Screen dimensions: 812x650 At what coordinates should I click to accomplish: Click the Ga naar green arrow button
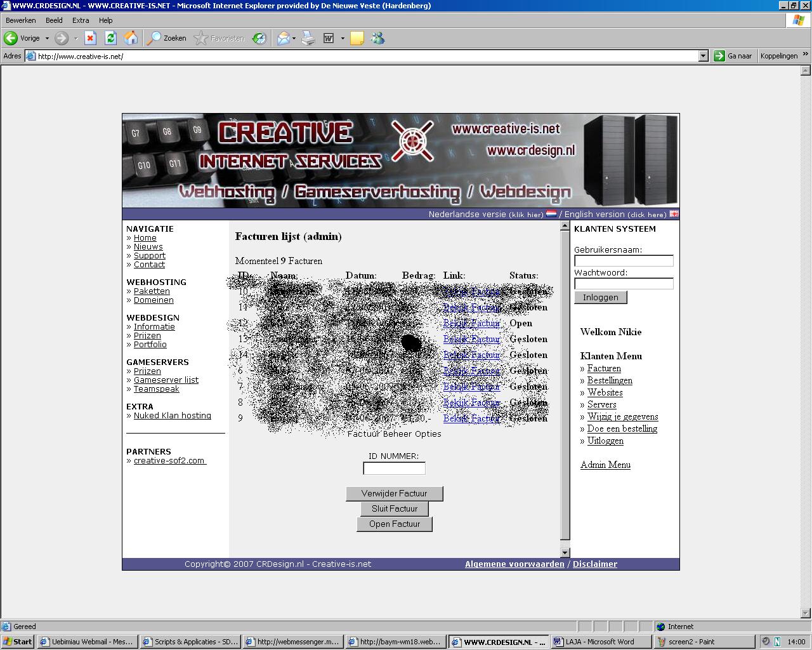coord(719,56)
